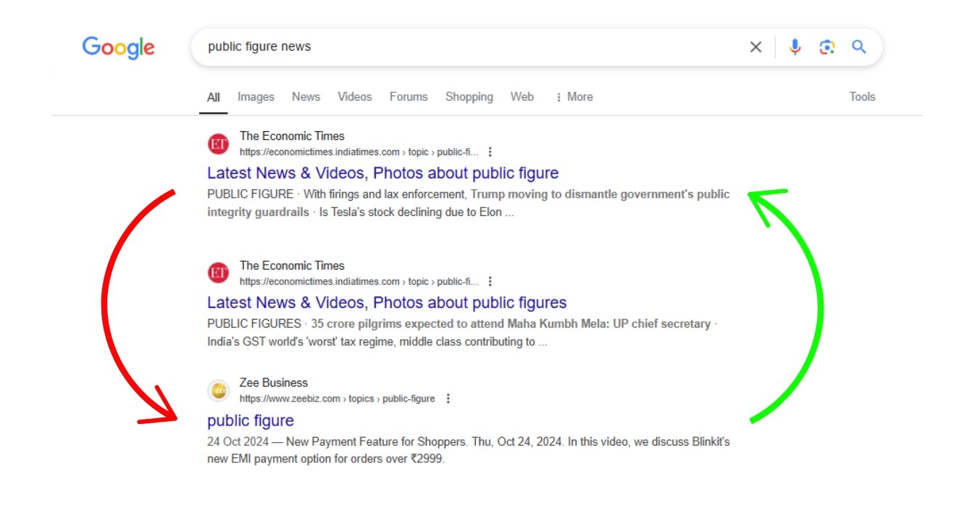Open options menu for first Economic Times result

click(x=490, y=152)
